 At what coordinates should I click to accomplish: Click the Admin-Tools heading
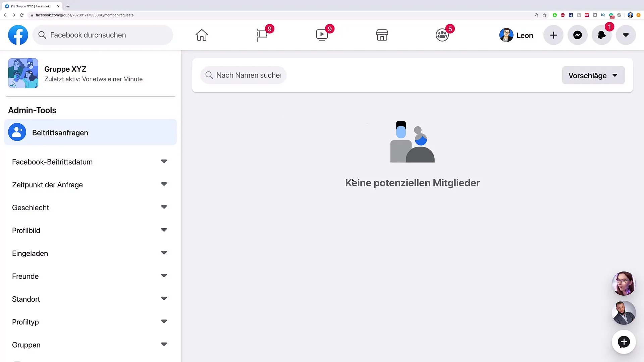[x=32, y=110]
